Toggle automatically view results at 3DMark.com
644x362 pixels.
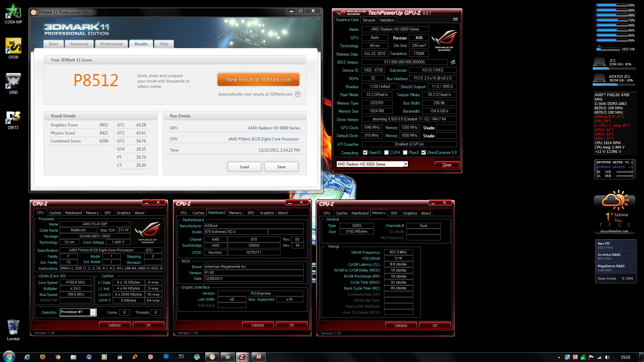point(298,95)
